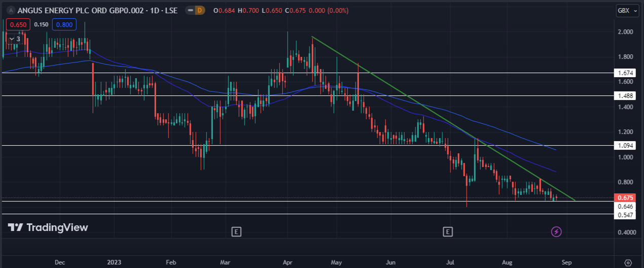Click the 0.4000 price scale tick
Viewport: 644px width, 268px height.
click(x=626, y=232)
